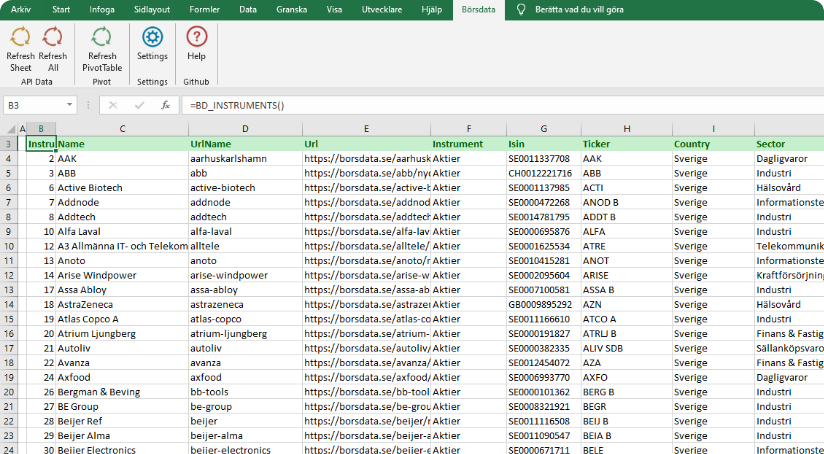Open Börsdata Settings gear icon
The height and width of the screenshot is (454, 824).
point(152,38)
